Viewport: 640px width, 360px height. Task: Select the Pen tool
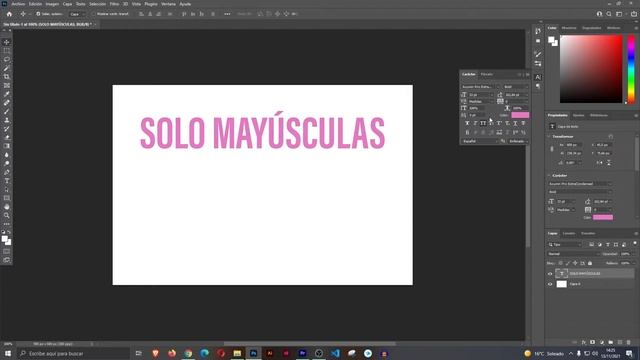pyautogui.click(x=7, y=172)
